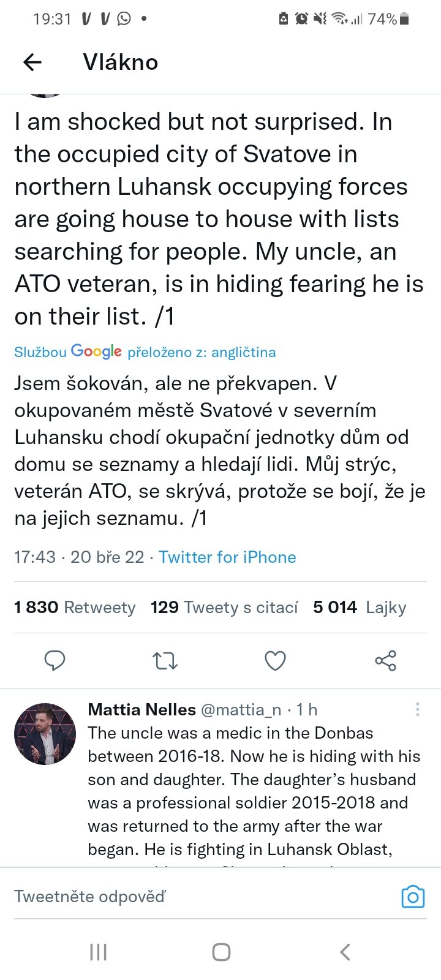441x980 pixels.
Task: View the 1 830 Retweety list
Action: [75, 607]
